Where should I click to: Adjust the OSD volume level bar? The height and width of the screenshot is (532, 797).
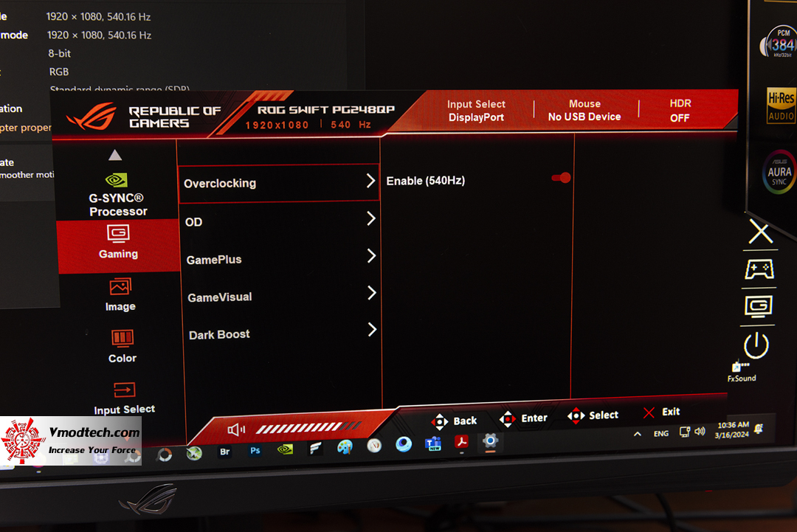[x=308, y=428]
